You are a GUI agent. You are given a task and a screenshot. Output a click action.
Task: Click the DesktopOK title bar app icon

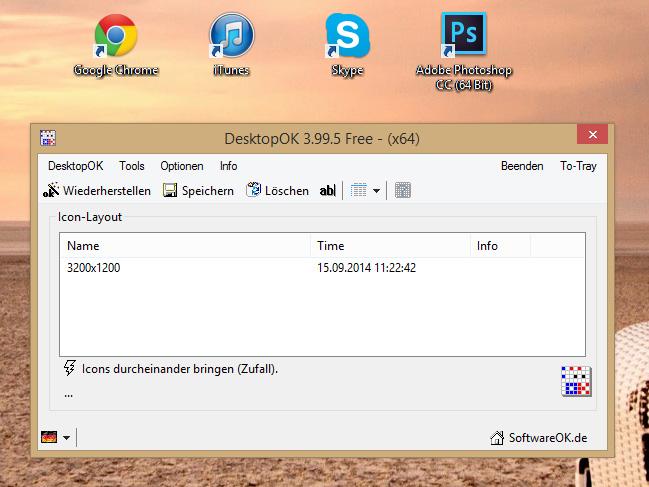click(47, 138)
